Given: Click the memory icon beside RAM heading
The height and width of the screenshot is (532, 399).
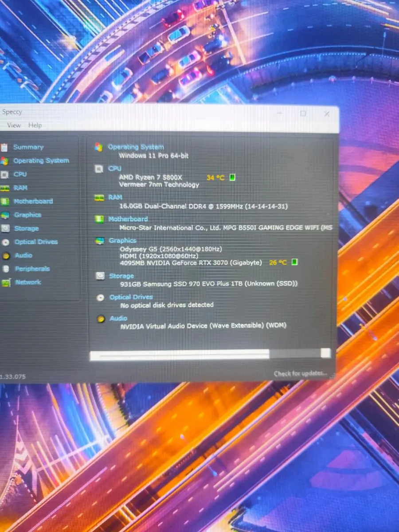Looking at the screenshot, I should coord(99,198).
